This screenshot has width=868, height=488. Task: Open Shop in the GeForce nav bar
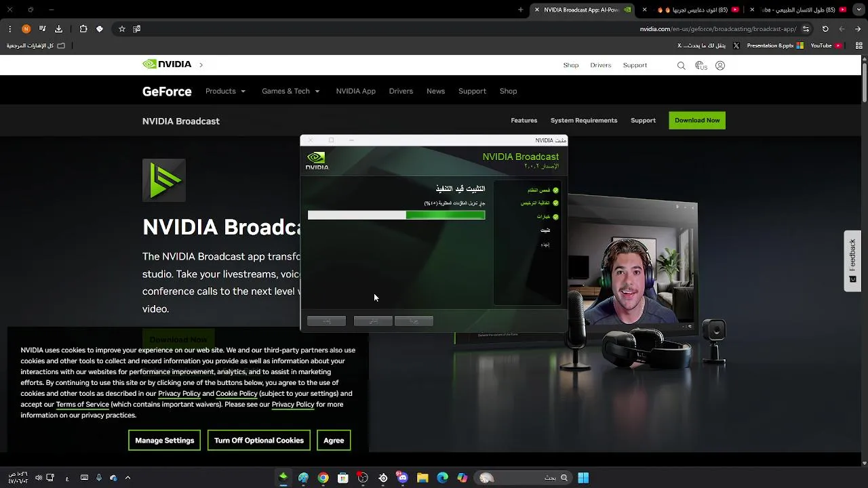click(x=508, y=91)
